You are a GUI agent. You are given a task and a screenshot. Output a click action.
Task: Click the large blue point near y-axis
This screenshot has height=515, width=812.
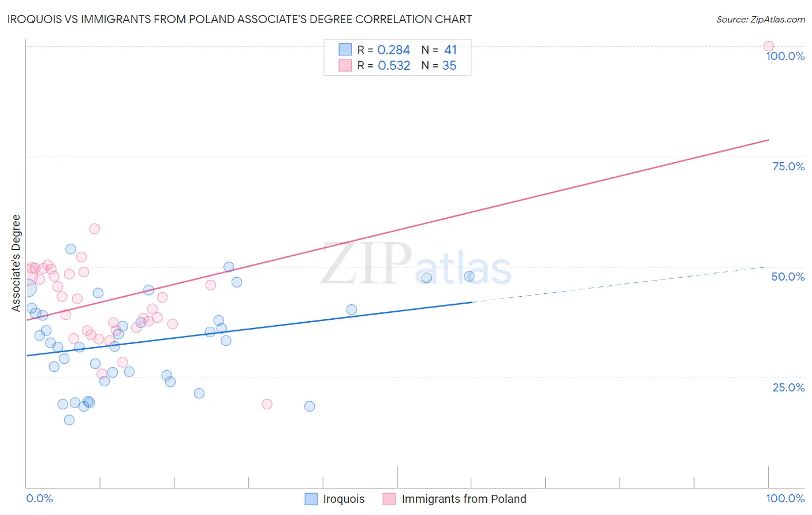click(x=27, y=288)
